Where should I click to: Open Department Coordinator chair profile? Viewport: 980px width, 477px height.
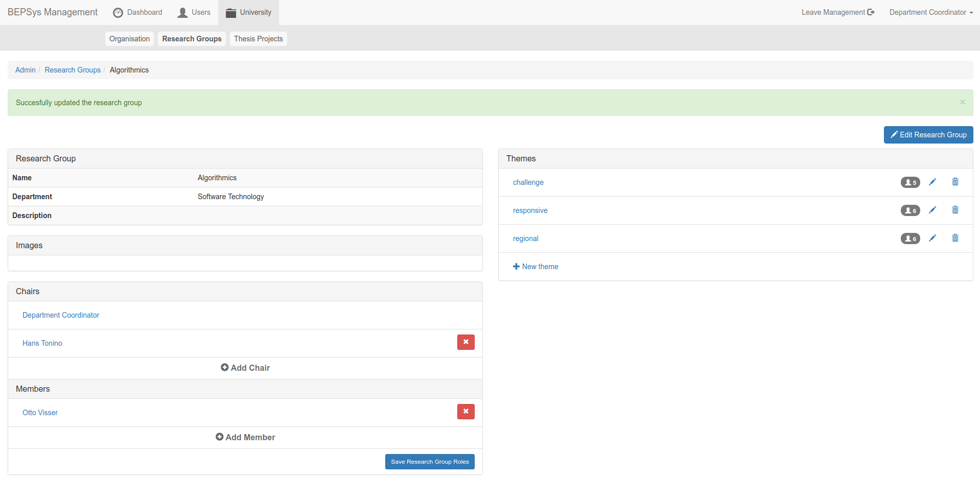coord(61,315)
